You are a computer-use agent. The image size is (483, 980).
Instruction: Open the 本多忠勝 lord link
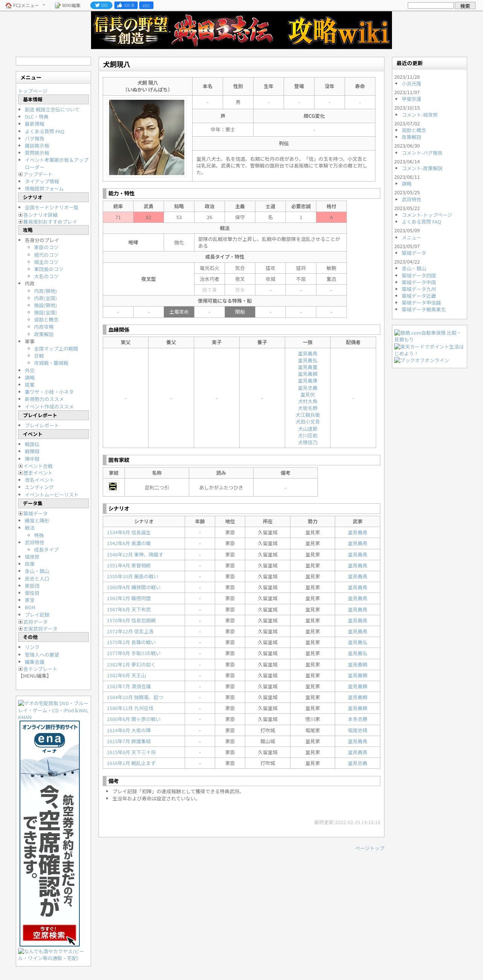358,719
